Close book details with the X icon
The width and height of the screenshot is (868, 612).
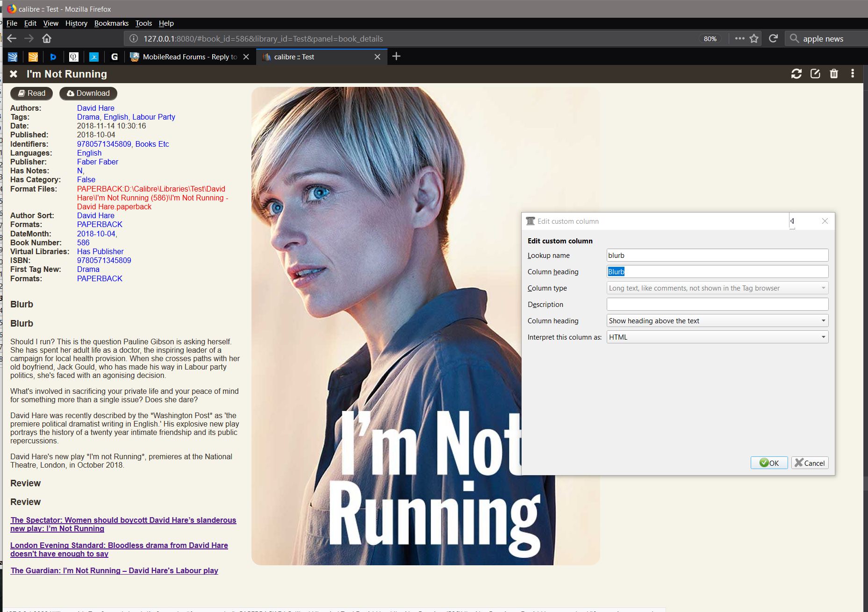(x=14, y=74)
